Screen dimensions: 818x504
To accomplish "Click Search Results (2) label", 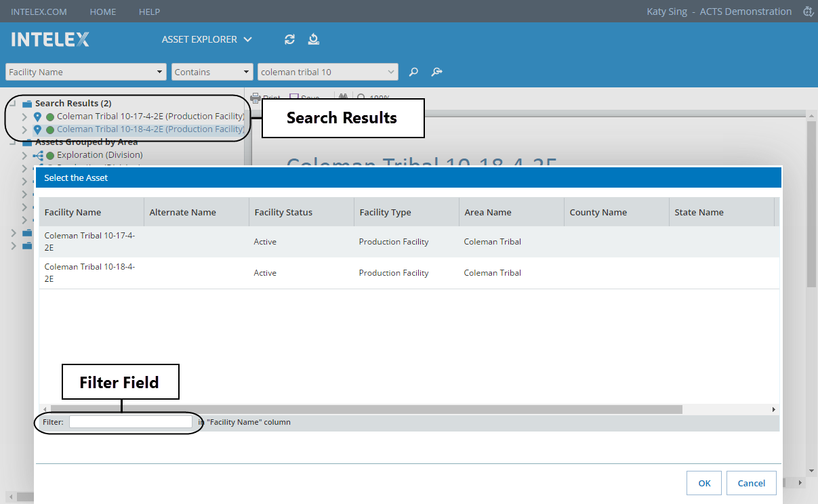I will 73,104.
